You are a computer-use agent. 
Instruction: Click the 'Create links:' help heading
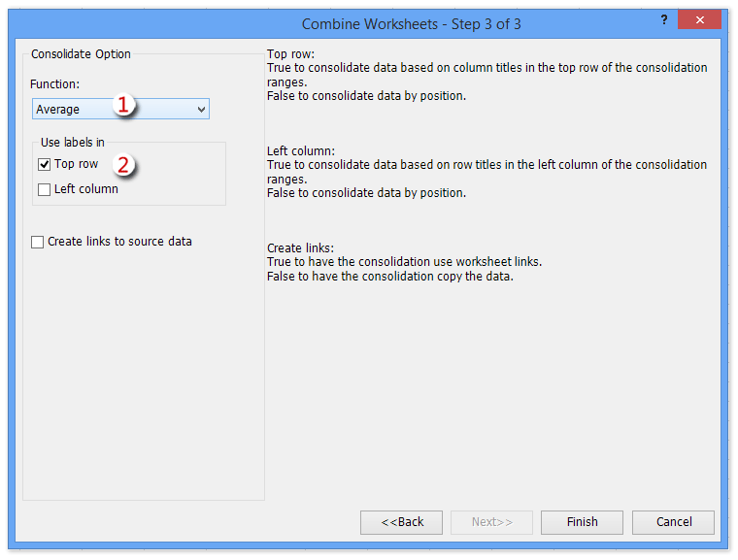(x=300, y=248)
